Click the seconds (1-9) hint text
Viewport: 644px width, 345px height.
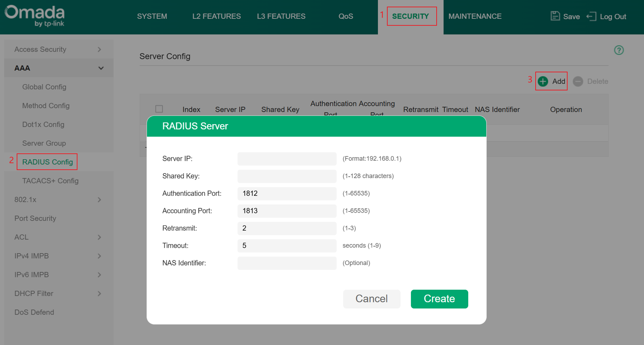[x=362, y=246]
